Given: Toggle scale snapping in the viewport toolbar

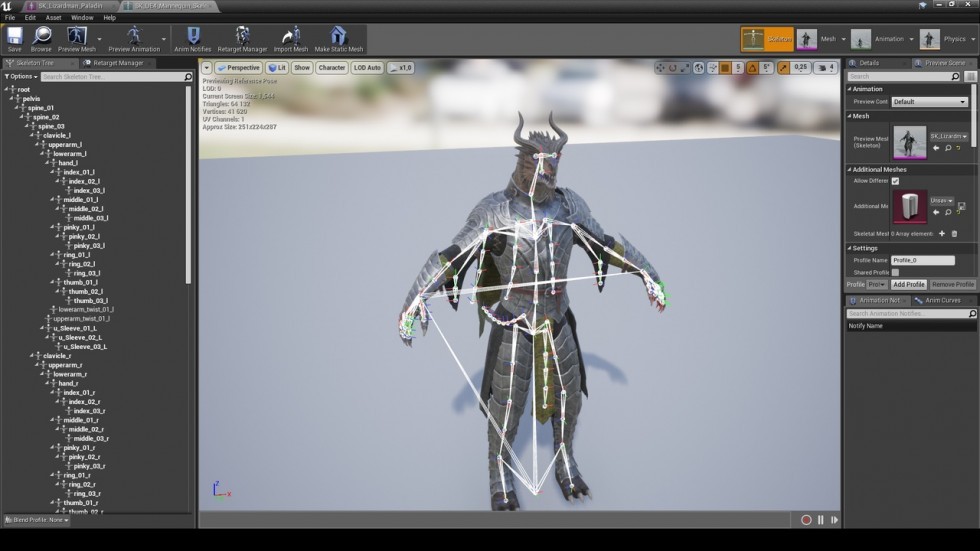Looking at the screenshot, I should click(783, 67).
